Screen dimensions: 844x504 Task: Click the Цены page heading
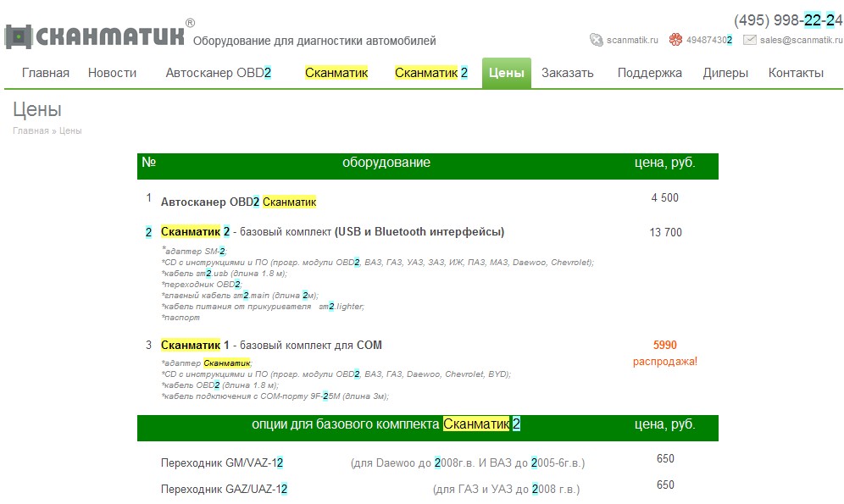tap(37, 110)
